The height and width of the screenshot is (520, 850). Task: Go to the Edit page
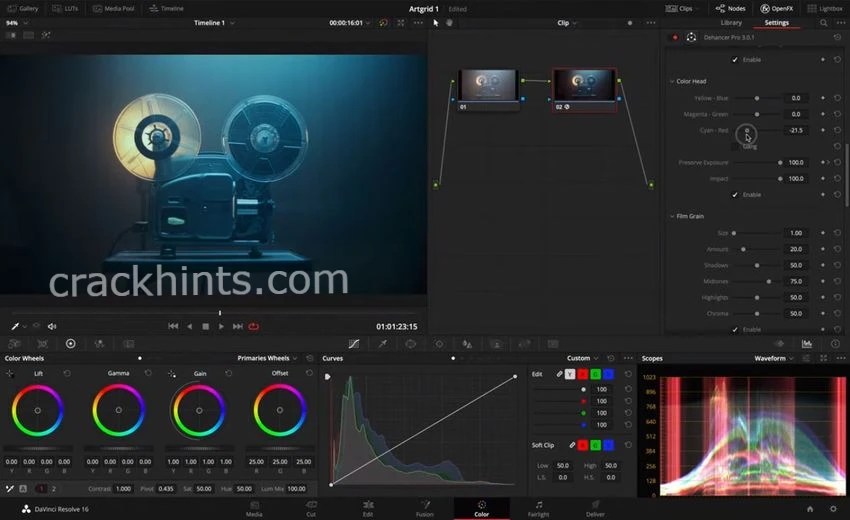click(368, 509)
